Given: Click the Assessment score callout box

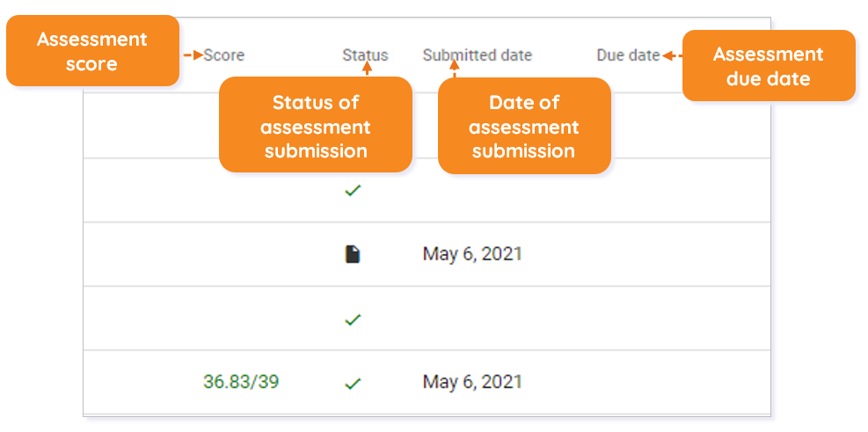Looking at the screenshot, I should click(92, 51).
